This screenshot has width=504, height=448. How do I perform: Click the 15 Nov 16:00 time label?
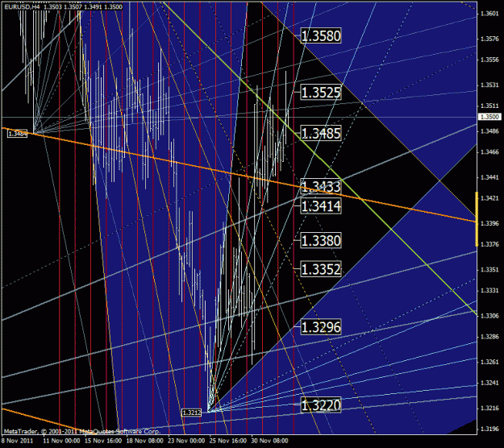[x=103, y=441]
